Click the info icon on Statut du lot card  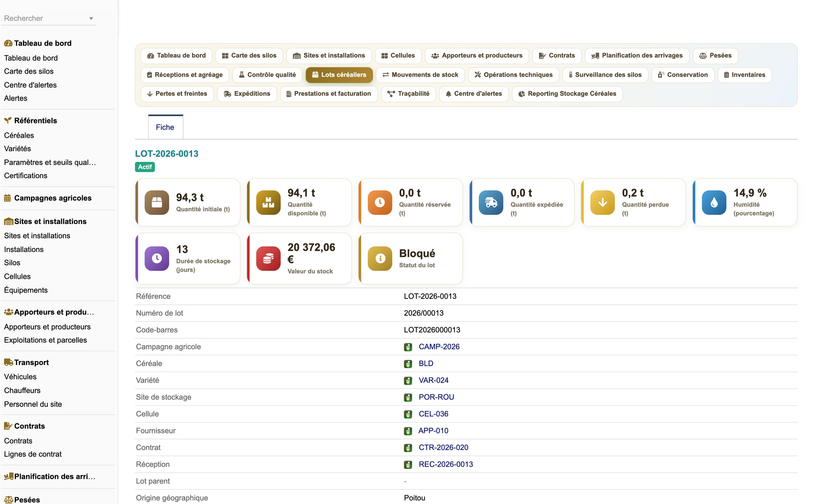pos(380,259)
